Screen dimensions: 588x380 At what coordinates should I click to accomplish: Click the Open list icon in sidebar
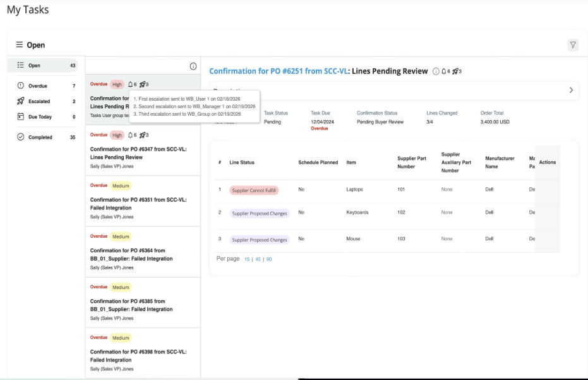(21, 65)
